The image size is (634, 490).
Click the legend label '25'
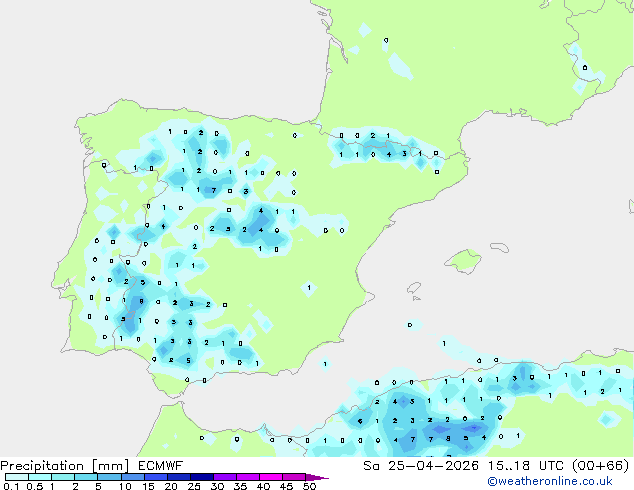tap(194, 486)
